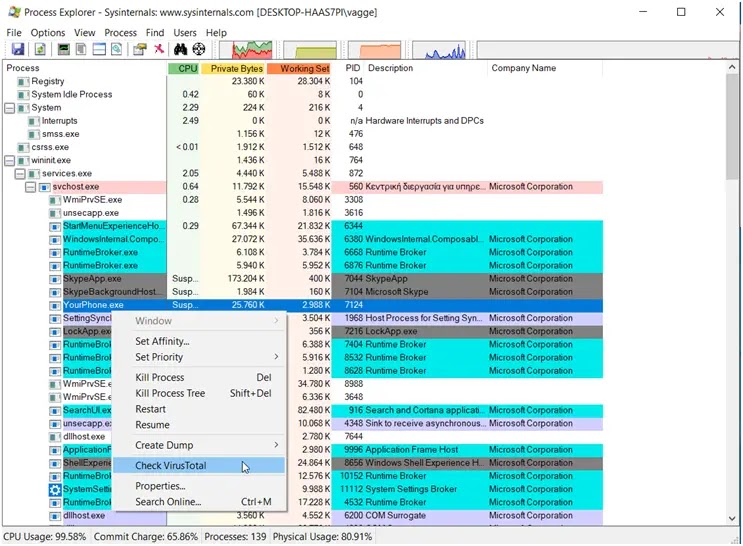Click the Interrupts process icon
Screen dimensions: 743x546
click(34, 121)
